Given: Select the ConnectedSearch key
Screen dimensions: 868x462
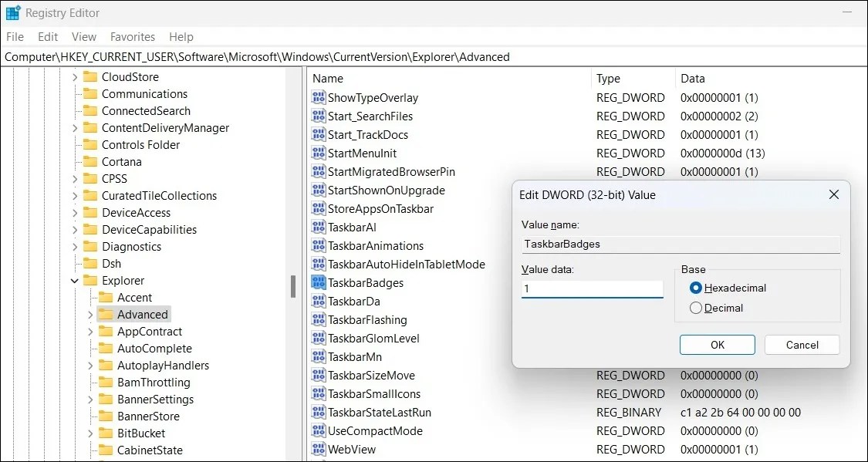Looking at the screenshot, I should (146, 111).
